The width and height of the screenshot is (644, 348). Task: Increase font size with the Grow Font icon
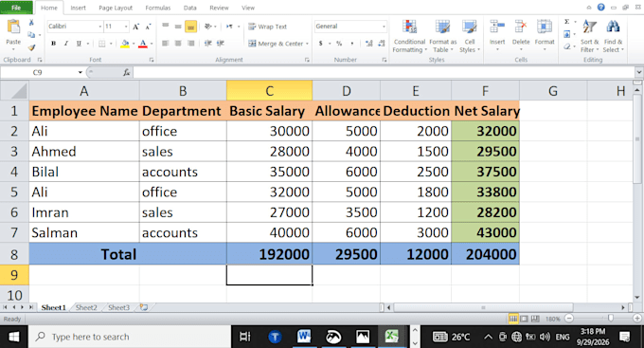click(x=136, y=27)
